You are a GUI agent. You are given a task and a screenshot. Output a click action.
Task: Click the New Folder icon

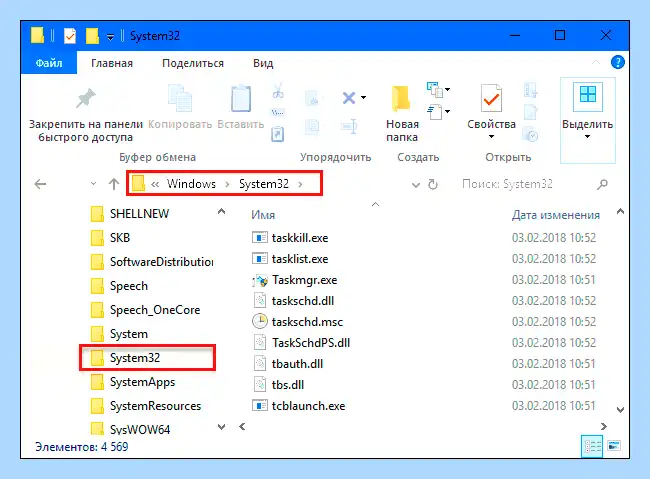click(400, 99)
